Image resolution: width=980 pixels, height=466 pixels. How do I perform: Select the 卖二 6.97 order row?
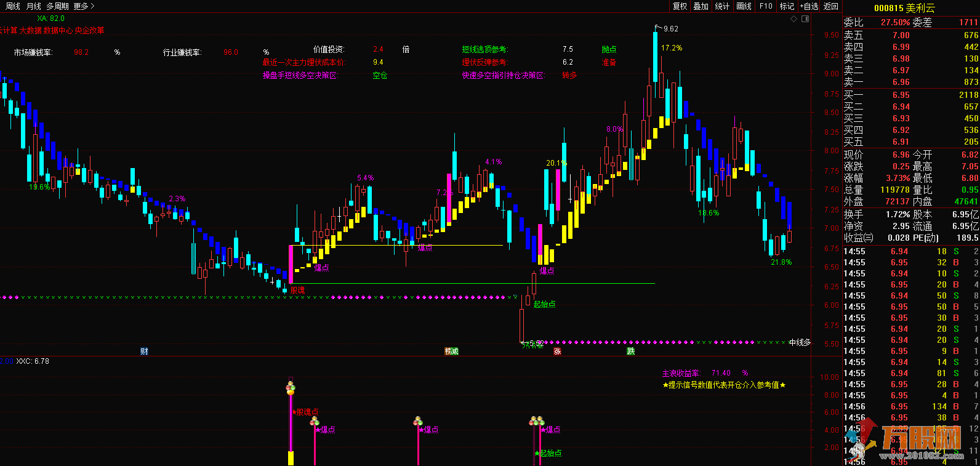point(911,70)
